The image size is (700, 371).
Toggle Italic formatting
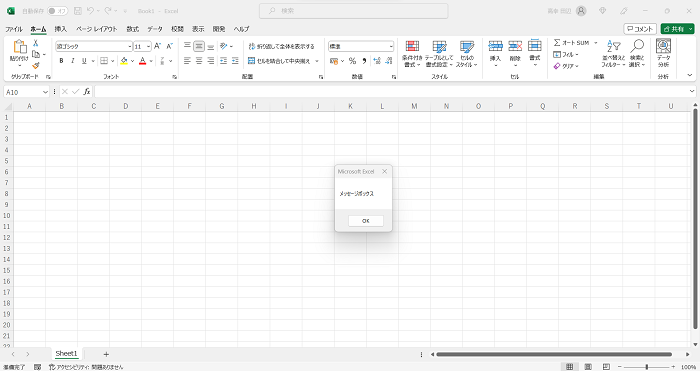72,61
